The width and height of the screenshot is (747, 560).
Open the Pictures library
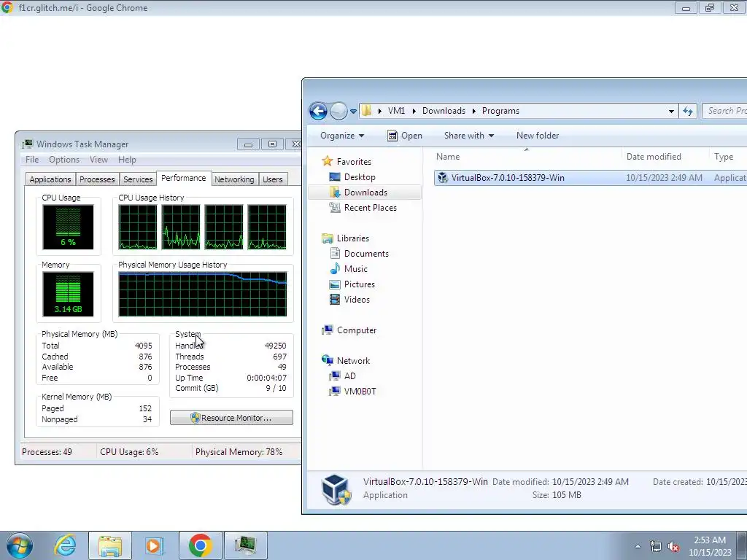pos(359,284)
